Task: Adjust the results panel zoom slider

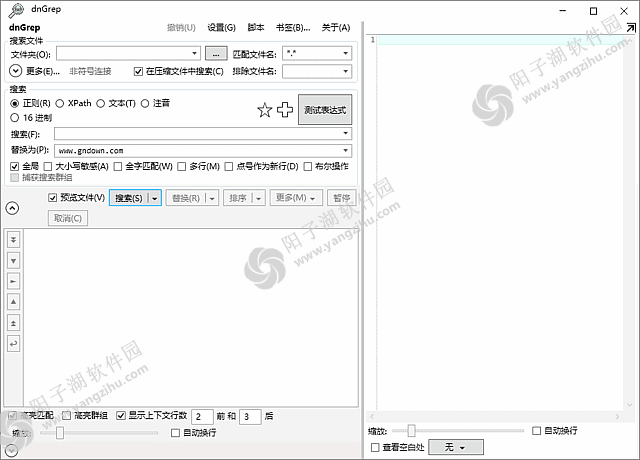Action: coord(60,433)
